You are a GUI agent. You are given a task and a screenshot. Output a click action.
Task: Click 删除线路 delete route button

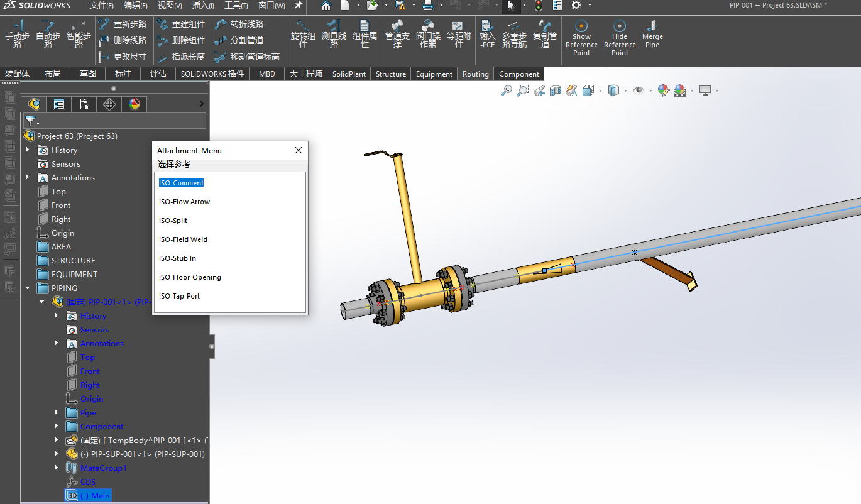coord(123,40)
